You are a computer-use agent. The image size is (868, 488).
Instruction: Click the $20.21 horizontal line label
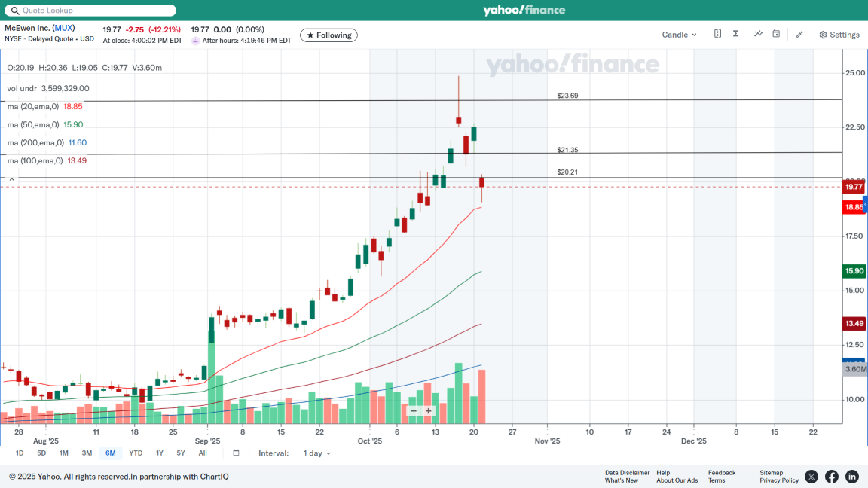567,172
